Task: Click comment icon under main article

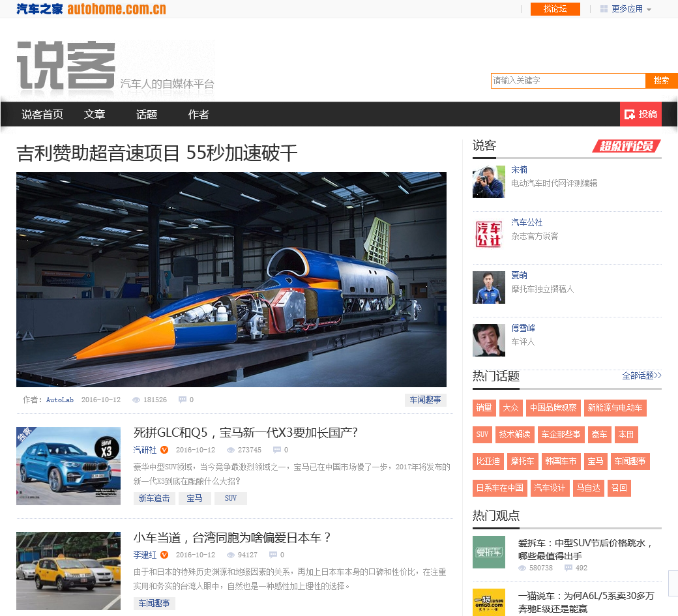Action: (183, 400)
